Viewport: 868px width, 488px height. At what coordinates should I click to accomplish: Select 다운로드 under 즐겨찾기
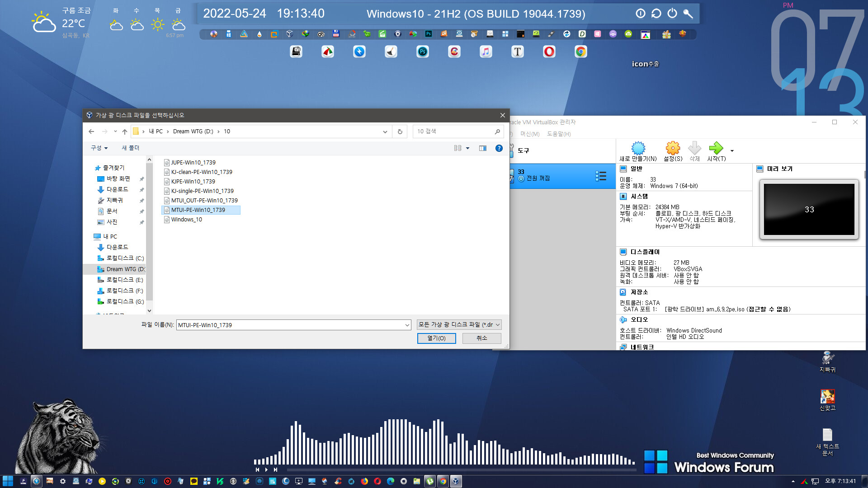tap(117, 189)
